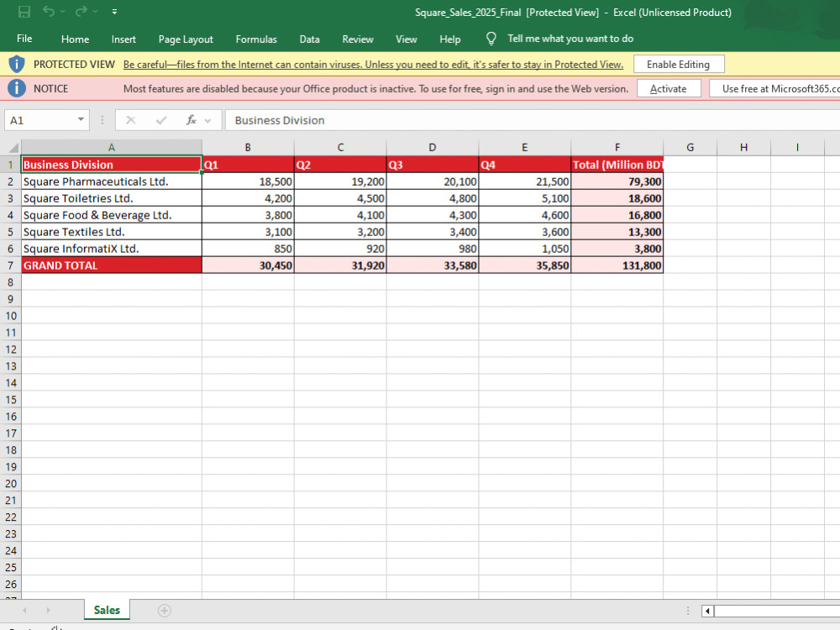Select column H header
The height and width of the screenshot is (630, 840).
(x=743, y=147)
